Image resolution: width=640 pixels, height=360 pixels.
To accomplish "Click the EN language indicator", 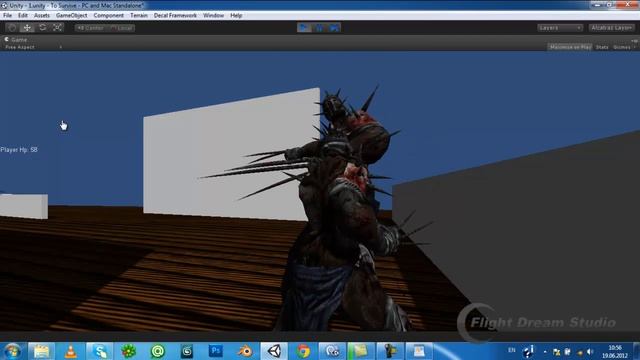I will click(511, 350).
